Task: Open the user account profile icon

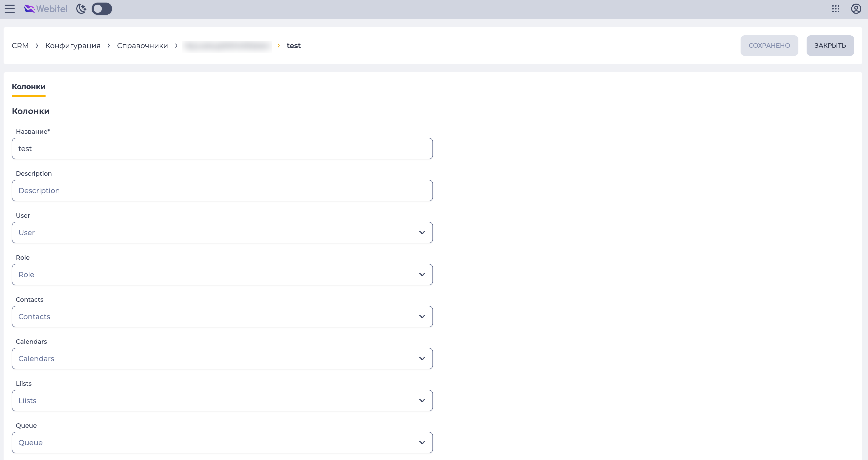Action: (x=856, y=9)
